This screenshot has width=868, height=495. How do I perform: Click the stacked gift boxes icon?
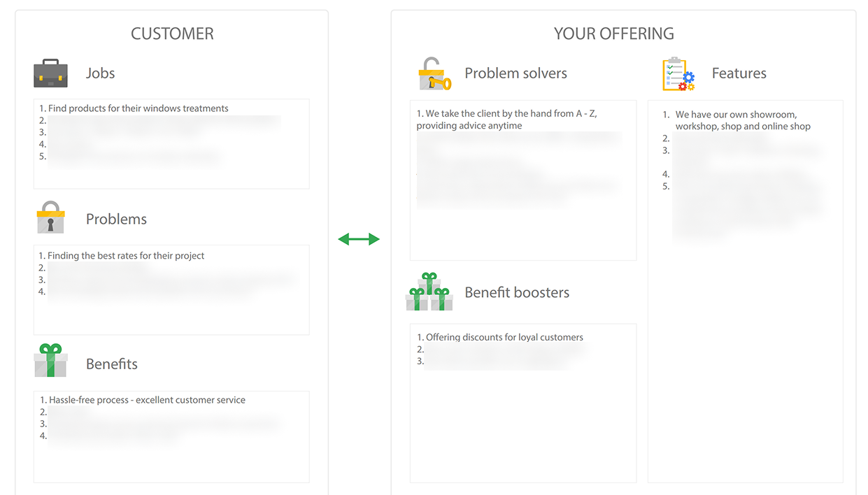pos(429,292)
